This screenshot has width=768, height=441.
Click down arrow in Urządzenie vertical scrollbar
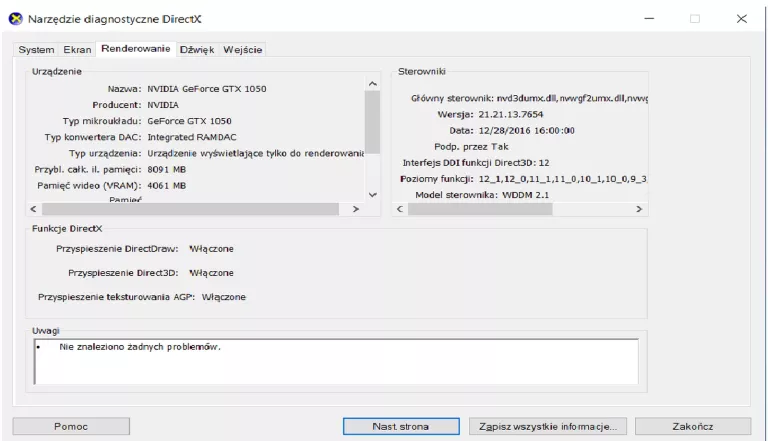372,195
